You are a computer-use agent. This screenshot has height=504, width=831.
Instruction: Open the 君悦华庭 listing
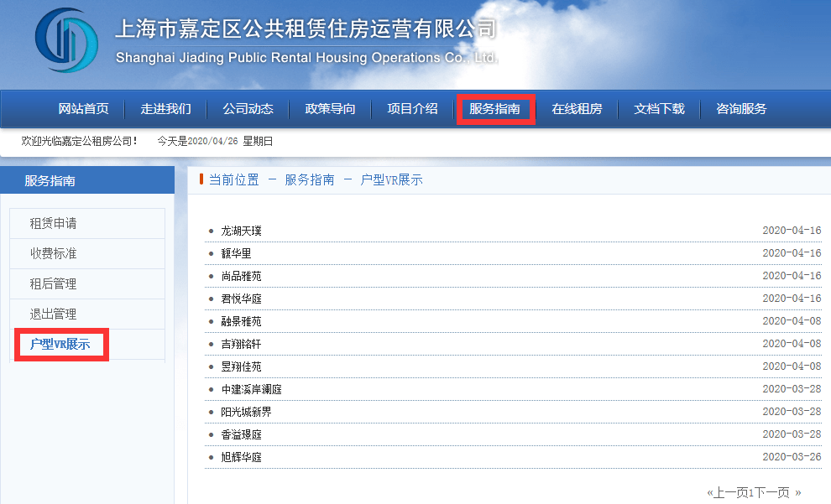tap(241, 299)
